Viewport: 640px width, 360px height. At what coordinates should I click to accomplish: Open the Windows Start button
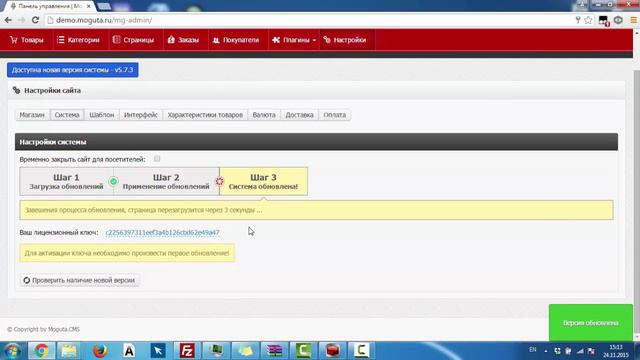click(x=13, y=351)
